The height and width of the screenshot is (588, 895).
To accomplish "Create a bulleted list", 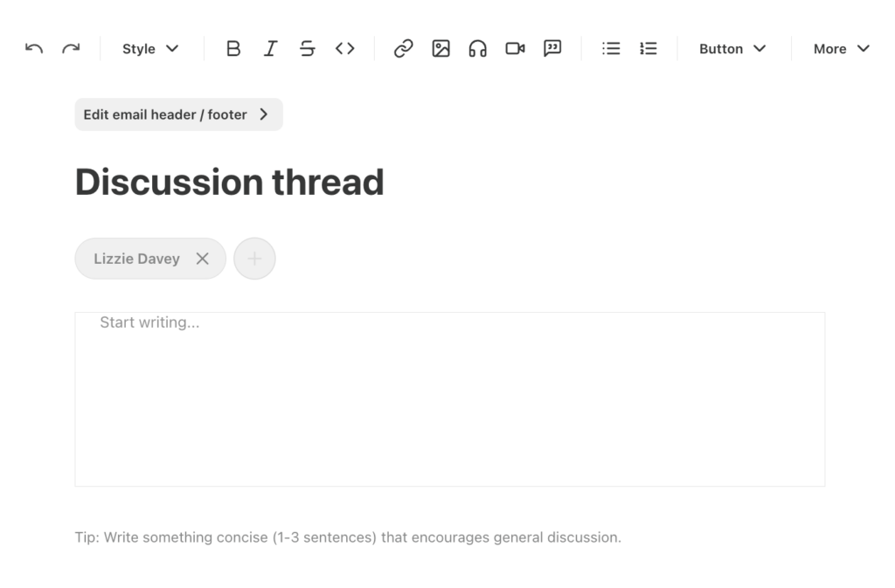I will (x=610, y=49).
